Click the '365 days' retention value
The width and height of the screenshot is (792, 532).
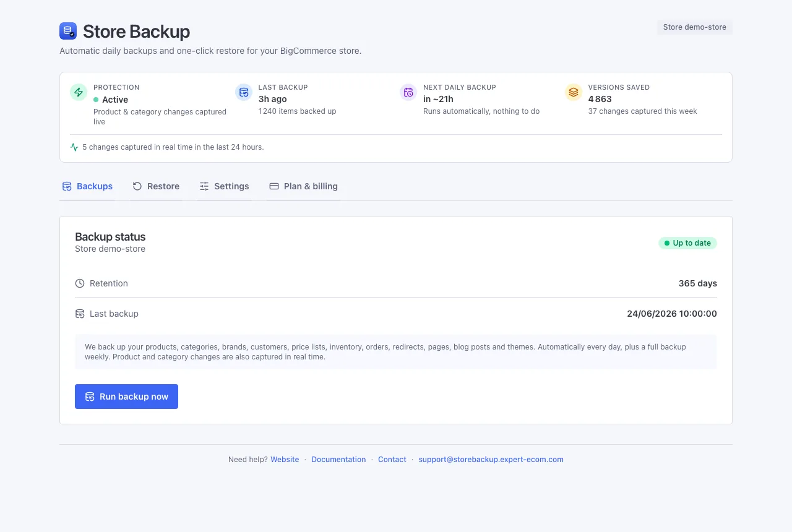[x=698, y=283]
